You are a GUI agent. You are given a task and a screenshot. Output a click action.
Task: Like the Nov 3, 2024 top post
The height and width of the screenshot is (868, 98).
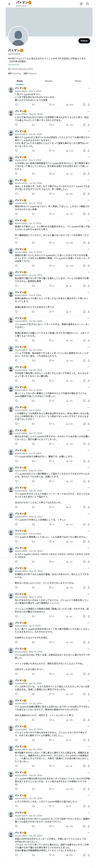(x=51, y=105)
